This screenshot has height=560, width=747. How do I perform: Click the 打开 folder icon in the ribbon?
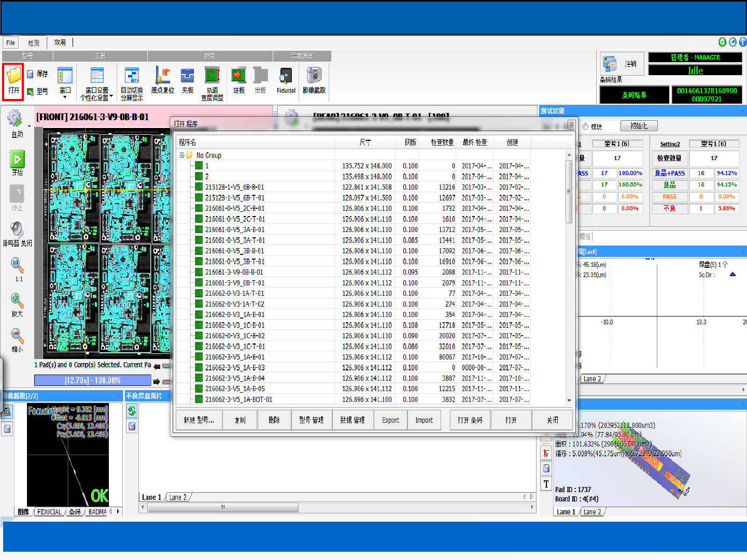(x=13, y=76)
